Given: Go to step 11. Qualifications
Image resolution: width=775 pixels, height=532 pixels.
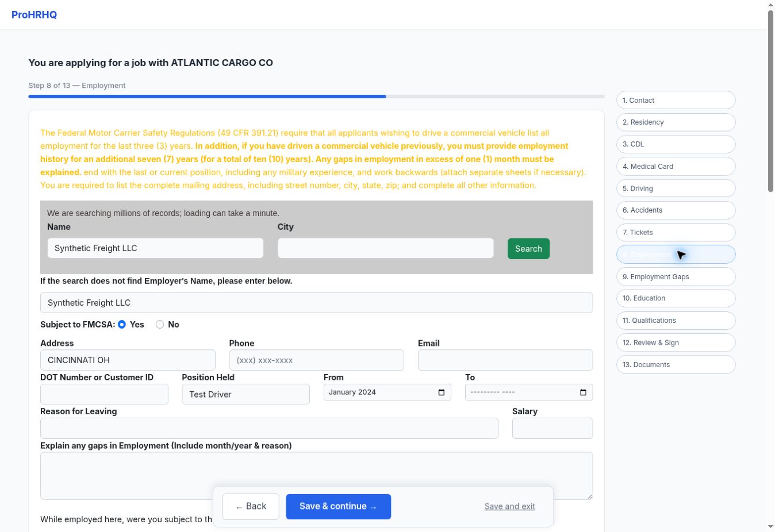Looking at the screenshot, I should pos(676,321).
